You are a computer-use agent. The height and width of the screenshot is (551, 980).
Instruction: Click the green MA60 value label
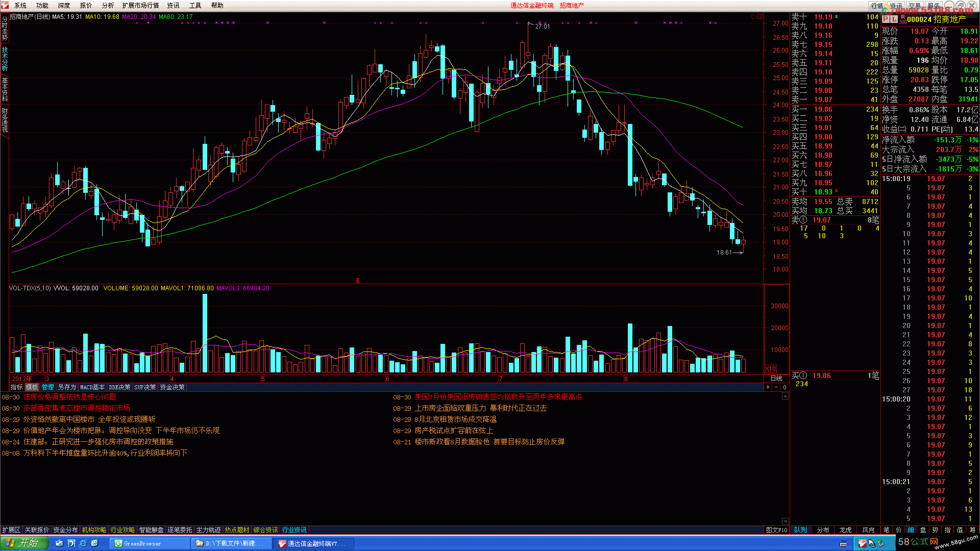click(x=176, y=17)
